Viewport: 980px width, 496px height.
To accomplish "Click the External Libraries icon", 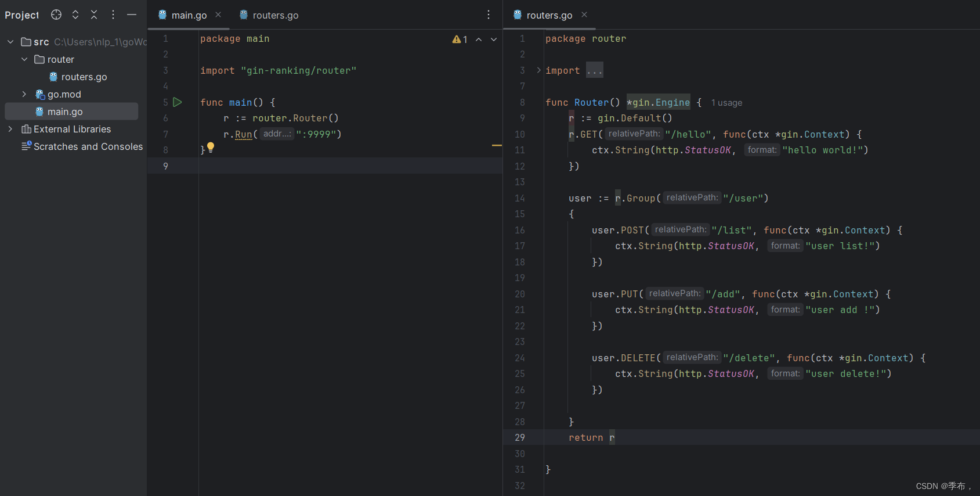I will [x=26, y=129].
